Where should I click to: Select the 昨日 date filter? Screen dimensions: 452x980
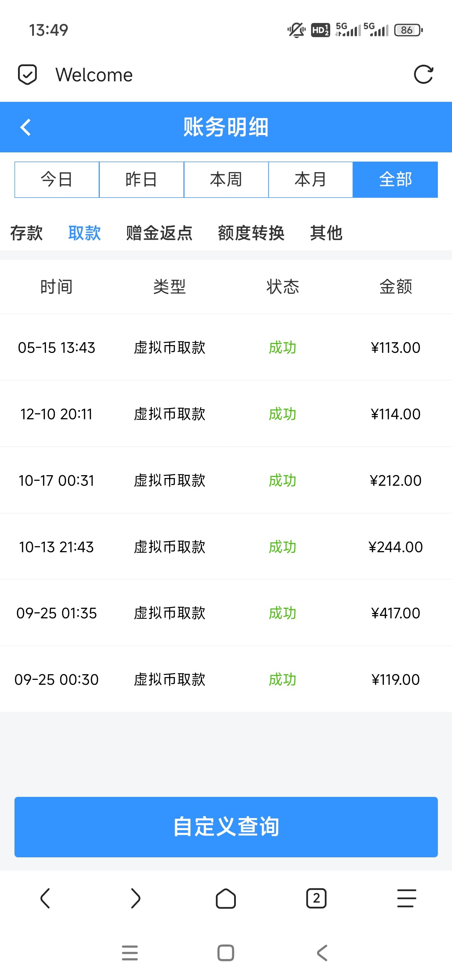tap(141, 180)
